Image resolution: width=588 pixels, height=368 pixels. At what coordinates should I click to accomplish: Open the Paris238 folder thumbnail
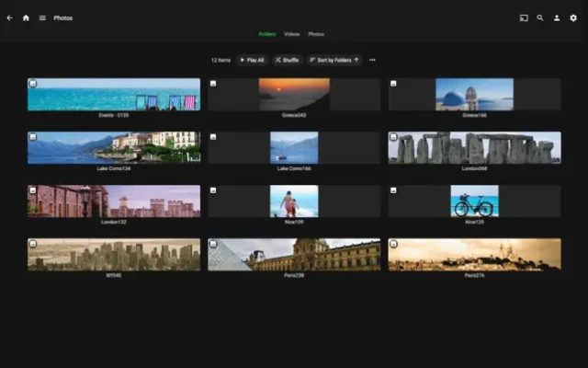(x=294, y=255)
